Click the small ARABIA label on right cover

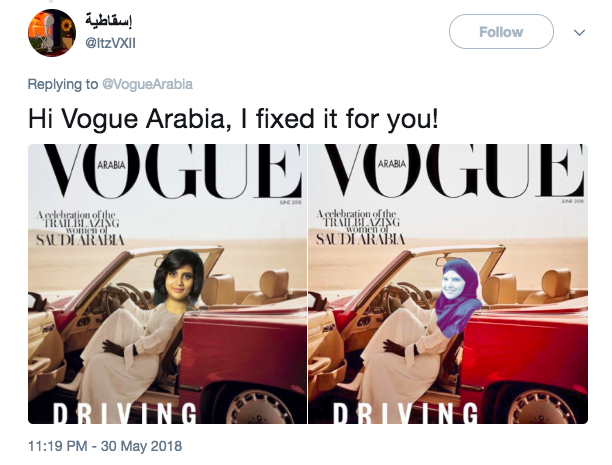coord(391,164)
